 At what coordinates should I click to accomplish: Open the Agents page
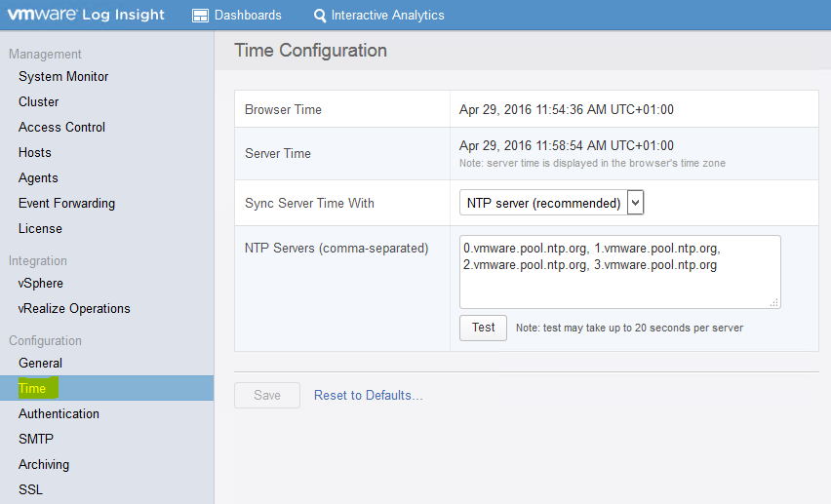(x=38, y=178)
